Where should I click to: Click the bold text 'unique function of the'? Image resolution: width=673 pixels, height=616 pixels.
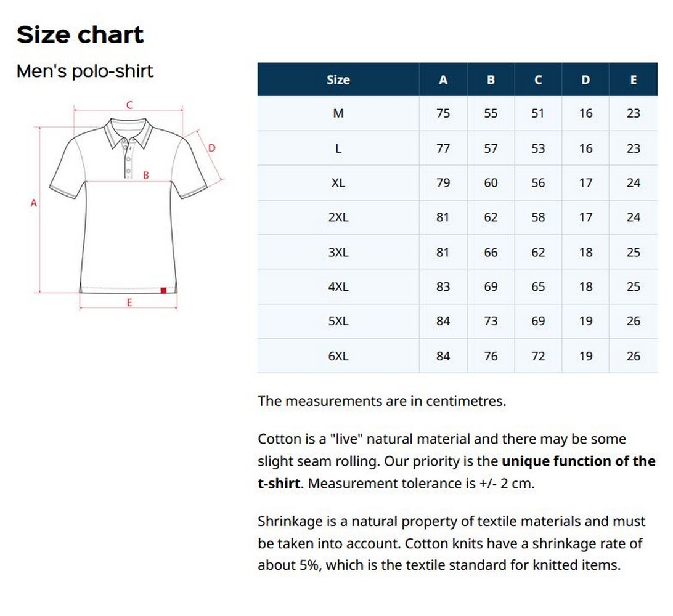click(x=579, y=461)
